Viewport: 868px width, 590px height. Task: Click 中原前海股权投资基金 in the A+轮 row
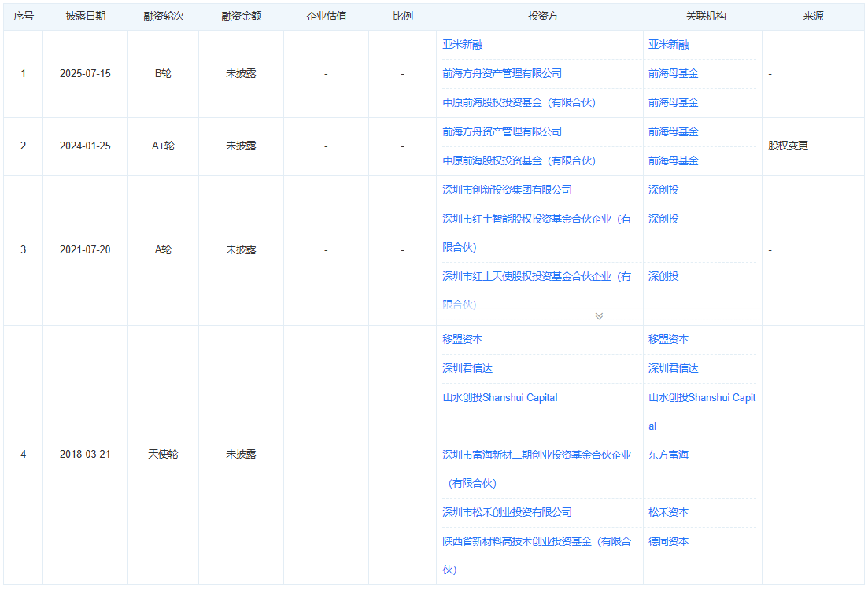pyautogui.click(x=519, y=160)
